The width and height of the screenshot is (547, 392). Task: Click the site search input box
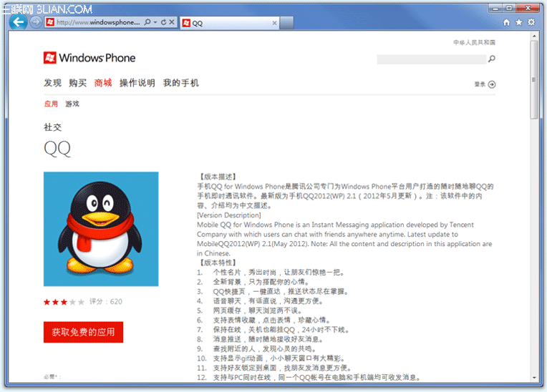point(431,59)
